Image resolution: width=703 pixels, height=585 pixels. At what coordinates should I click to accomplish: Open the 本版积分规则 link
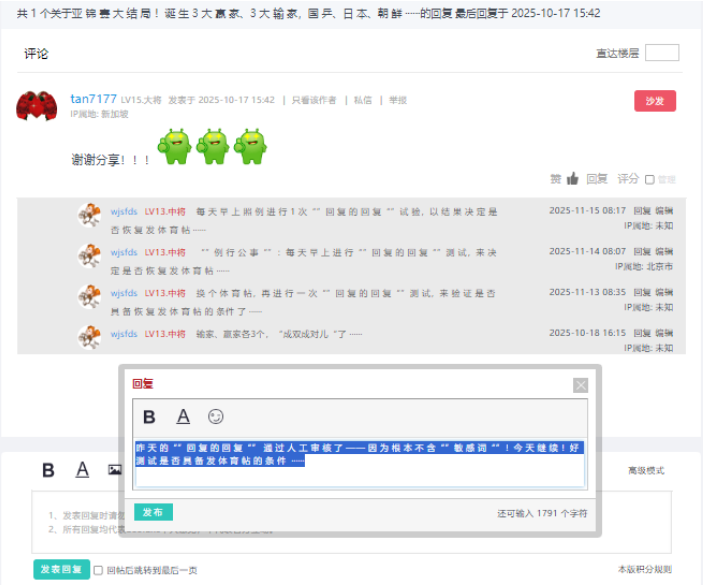(x=645, y=569)
